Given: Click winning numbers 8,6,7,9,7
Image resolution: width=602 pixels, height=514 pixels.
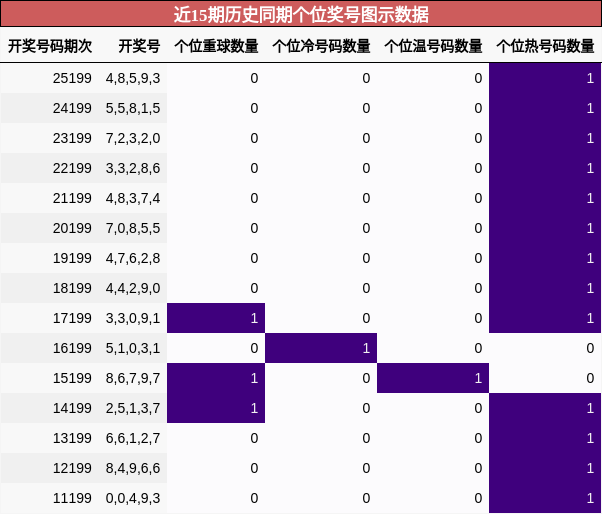Looking at the screenshot, I should 133,378.
